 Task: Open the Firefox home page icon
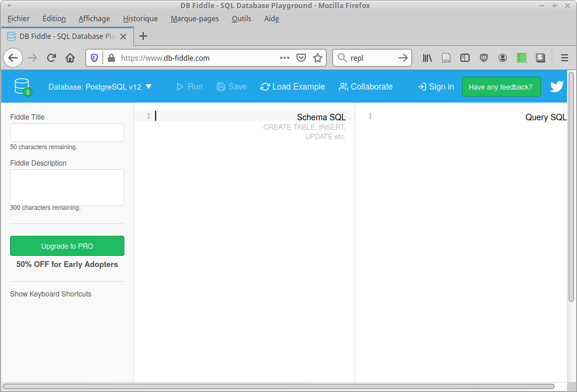[70, 58]
